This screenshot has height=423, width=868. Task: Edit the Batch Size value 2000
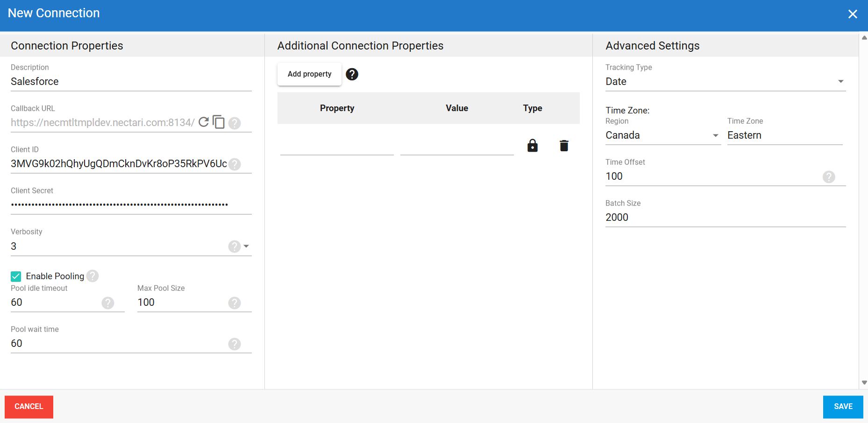pyautogui.click(x=726, y=218)
